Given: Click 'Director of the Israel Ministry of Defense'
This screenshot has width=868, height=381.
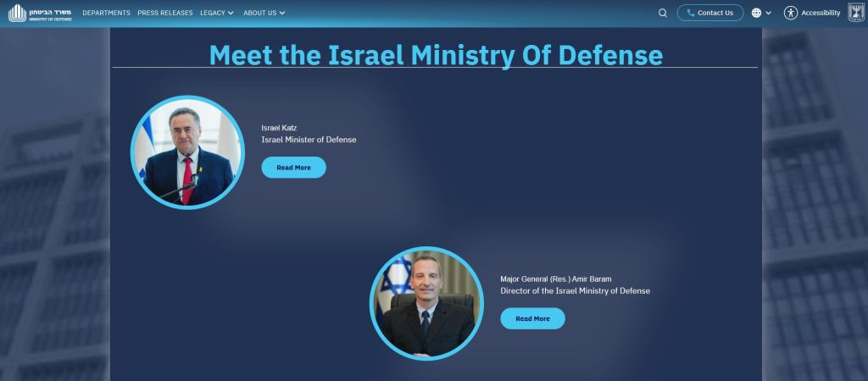Looking at the screenshot, I should pos(576,291).
